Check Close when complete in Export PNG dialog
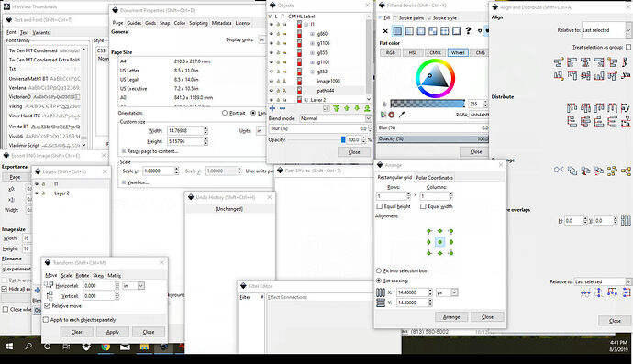Image resolution: width=633 pixels, height=364 pixels. (6, 309)
